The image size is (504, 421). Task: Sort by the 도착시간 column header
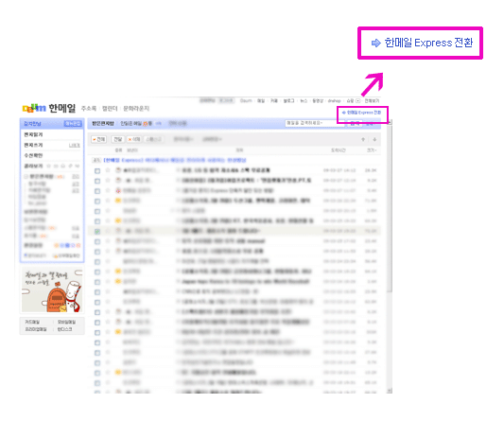coord(339,150)
